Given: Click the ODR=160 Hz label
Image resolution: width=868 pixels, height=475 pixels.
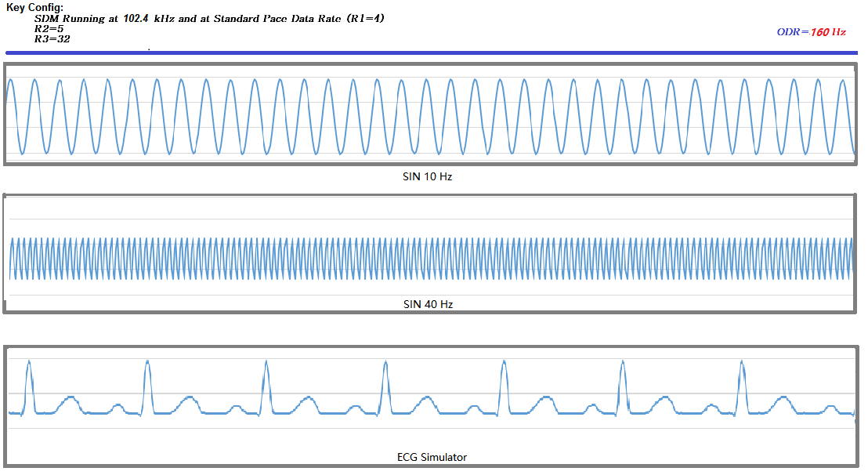Looking at the screenshot, I should pyautogui.click(x=811, y=32).
